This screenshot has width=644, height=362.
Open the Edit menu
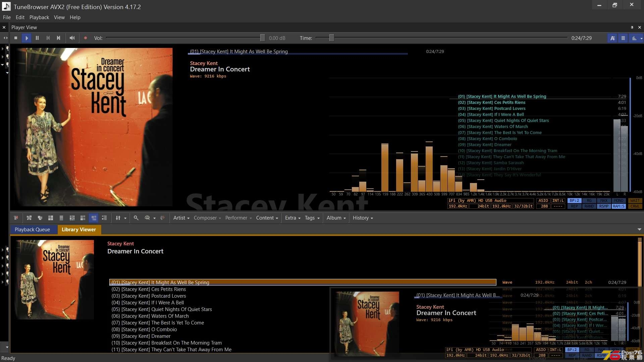[x=20, y=17]
